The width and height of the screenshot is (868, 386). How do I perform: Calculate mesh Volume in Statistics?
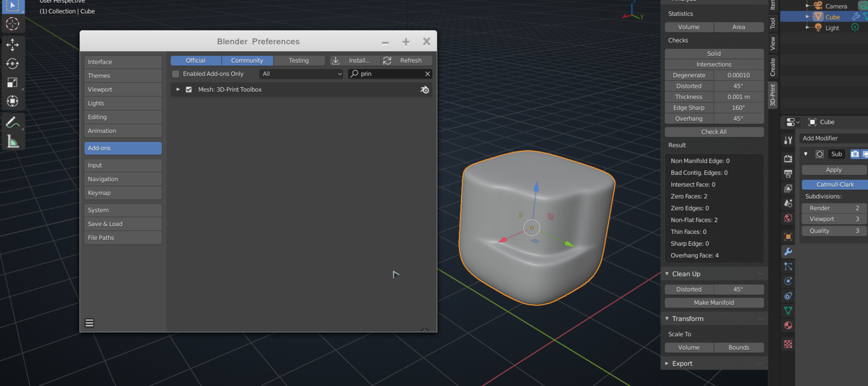[x=689, y=27]
